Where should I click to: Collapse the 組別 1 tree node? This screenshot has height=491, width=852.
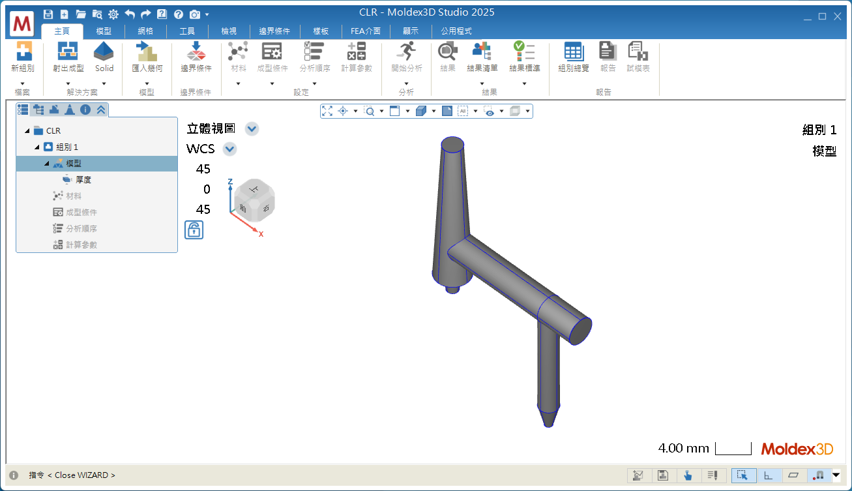click(36, 147)
